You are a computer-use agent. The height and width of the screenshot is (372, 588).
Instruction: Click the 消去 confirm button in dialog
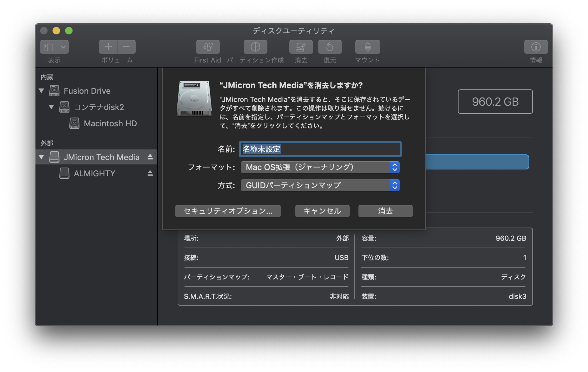[386, 211]
